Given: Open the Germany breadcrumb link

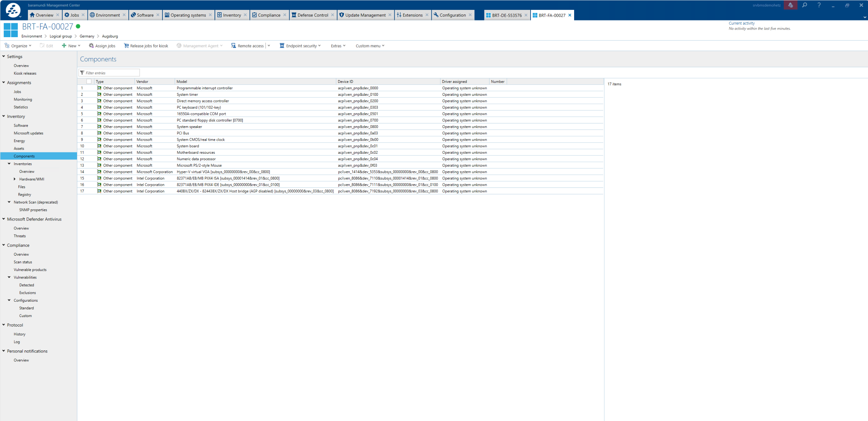Looking at the screenshot, I should pyautogui.click(x=87, y=36).
